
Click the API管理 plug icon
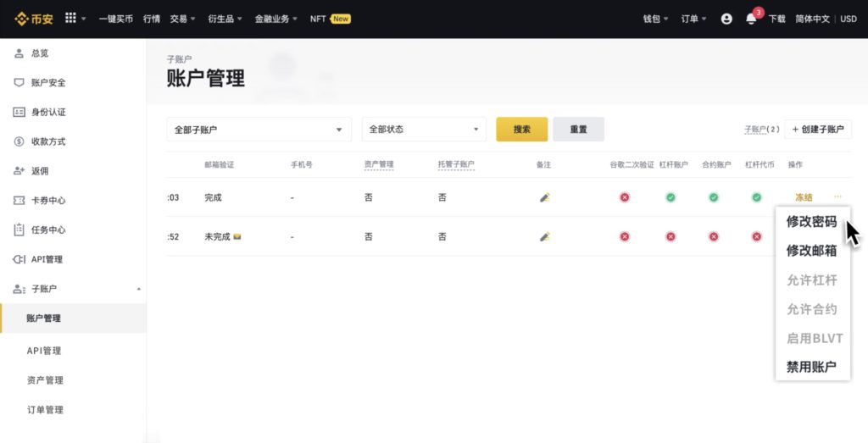coord(19,259)
